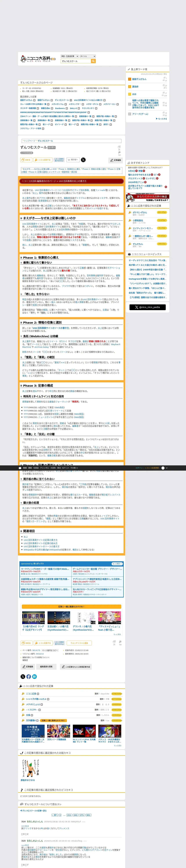This screenshot has height=868, width=186.
Task: Open the 掲示板へ dropdown button
Action: (x=73, y=160)
